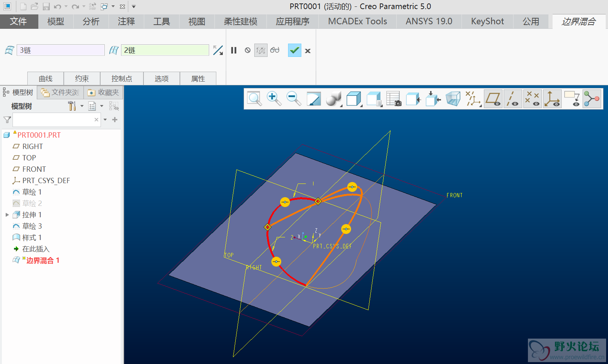Toggle datum plane display
The height and width of the screenshot is (364, 608).
pos(493,99)
